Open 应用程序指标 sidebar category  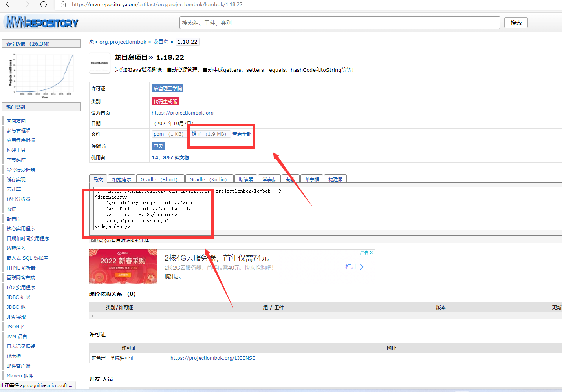coord(21,140)
